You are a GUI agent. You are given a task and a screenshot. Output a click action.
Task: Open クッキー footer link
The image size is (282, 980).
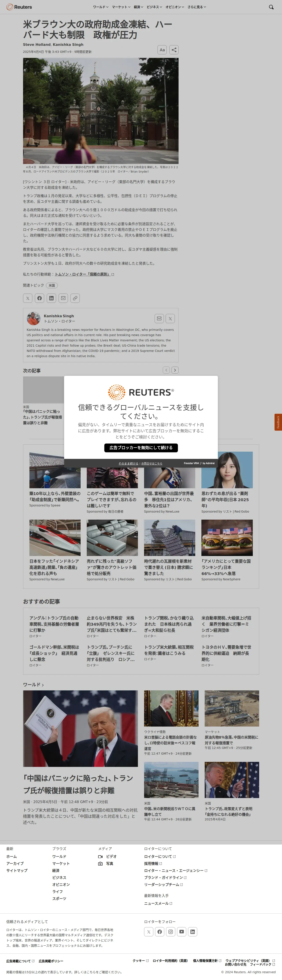[141, 961]
